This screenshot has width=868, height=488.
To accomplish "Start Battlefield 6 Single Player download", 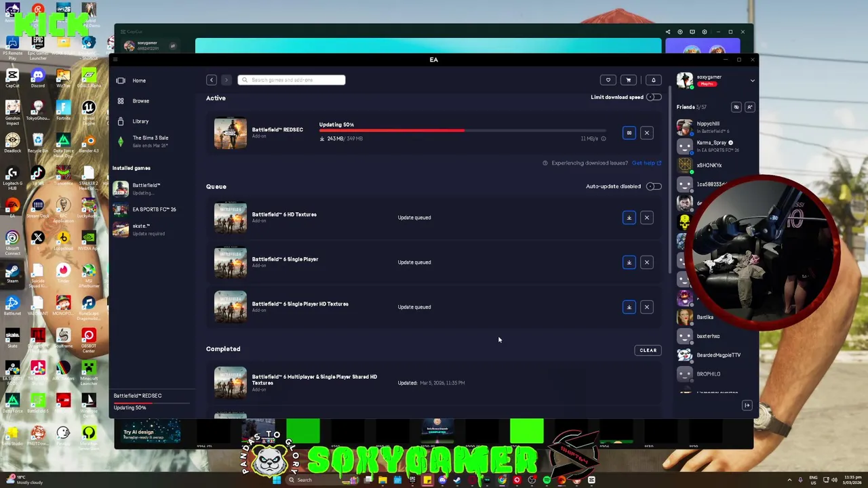I will 629,262.
